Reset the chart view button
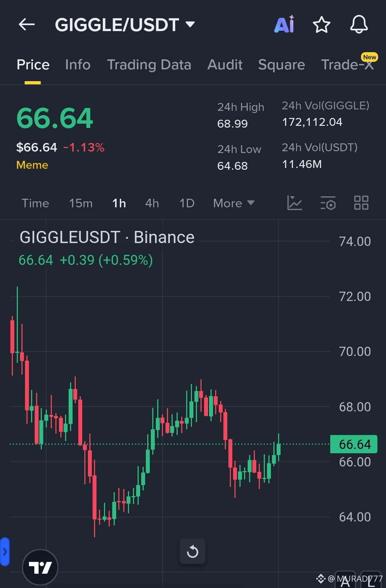386x588 pixels. [x=193, y=551]
